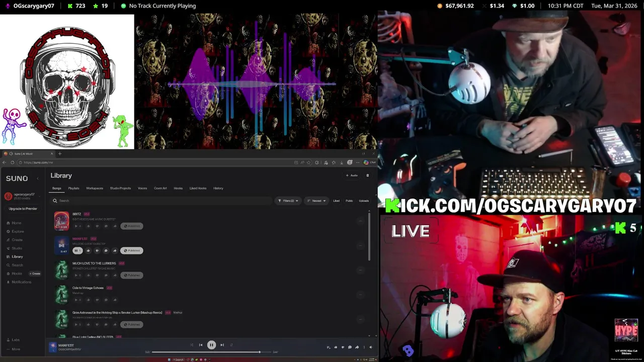This screenshot has width=644, height=362.
Task: Open more options in the player bar
Action: tap(364, 347)
